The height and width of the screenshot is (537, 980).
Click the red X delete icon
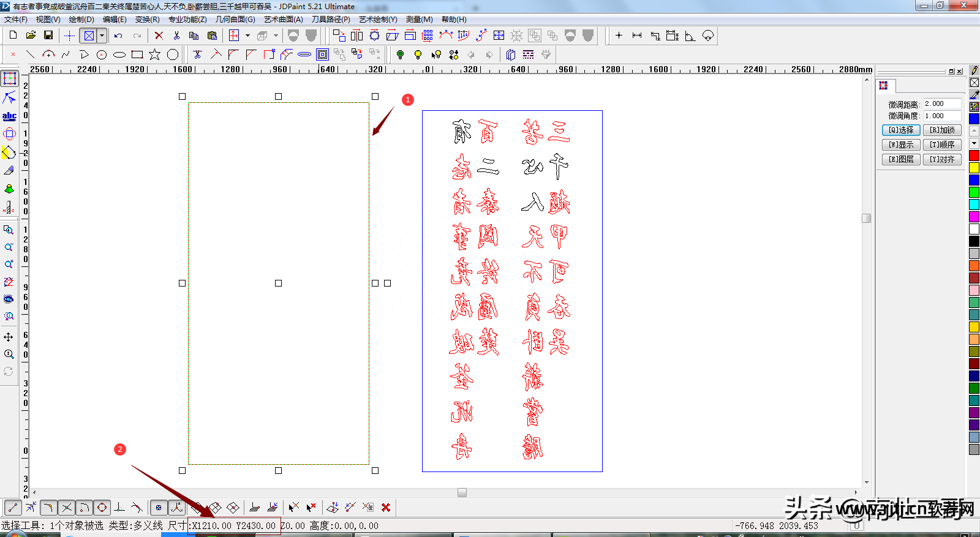click(x=159, y=36)
